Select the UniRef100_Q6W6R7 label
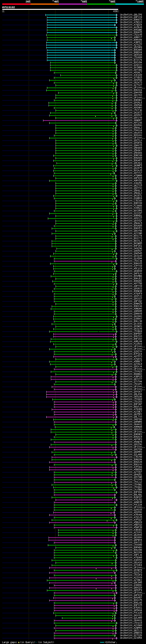 131,120
